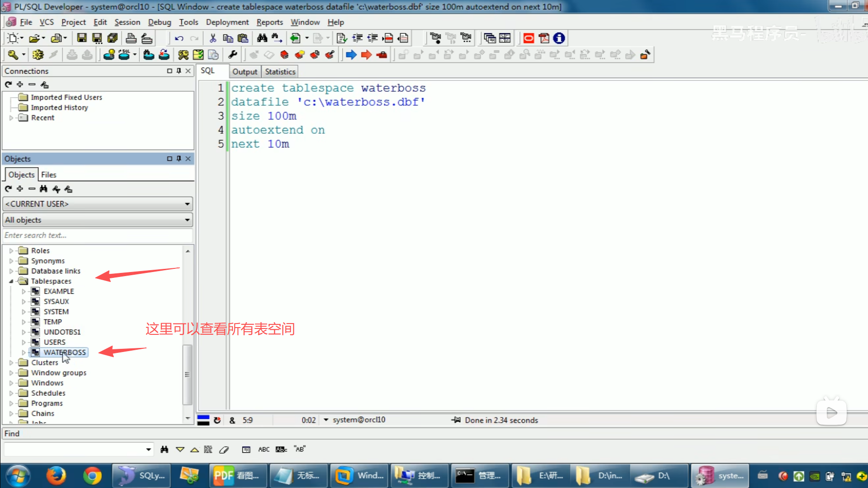Pin the Connections panel
The image size is (868, 488).
[x=179, y=71]
